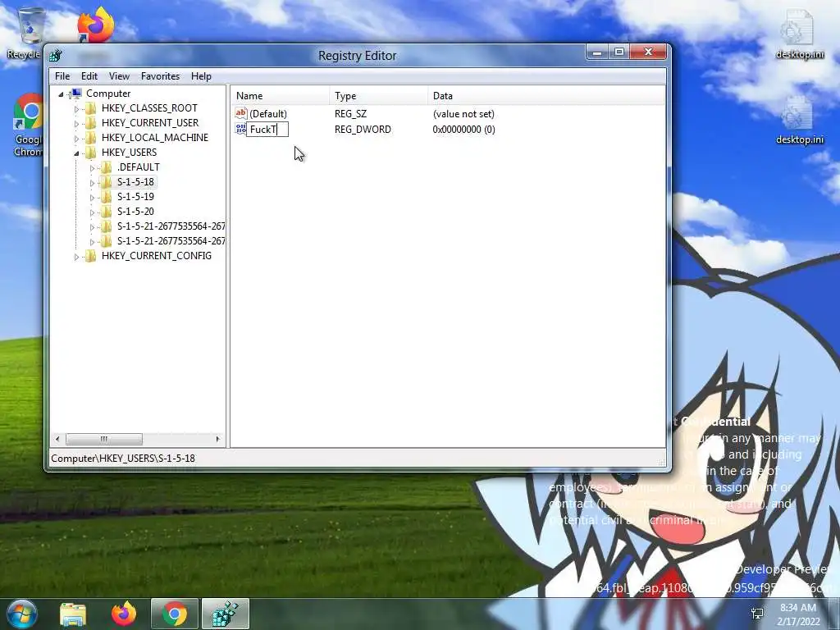Click the S-1-5-20 folder icon
840x630 pixels.
pos(106,211)
